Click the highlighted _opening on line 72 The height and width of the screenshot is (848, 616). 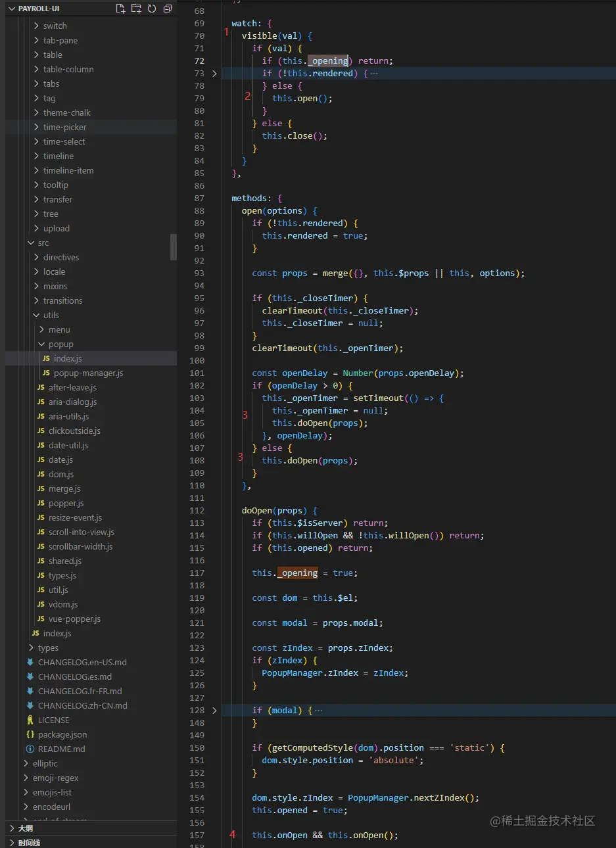click(x=328, y=61)
